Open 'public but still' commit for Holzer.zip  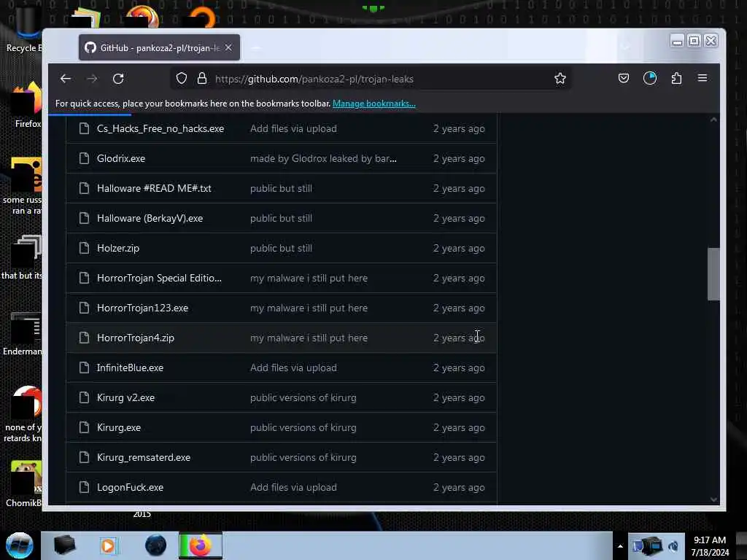(x=281, y=248)
